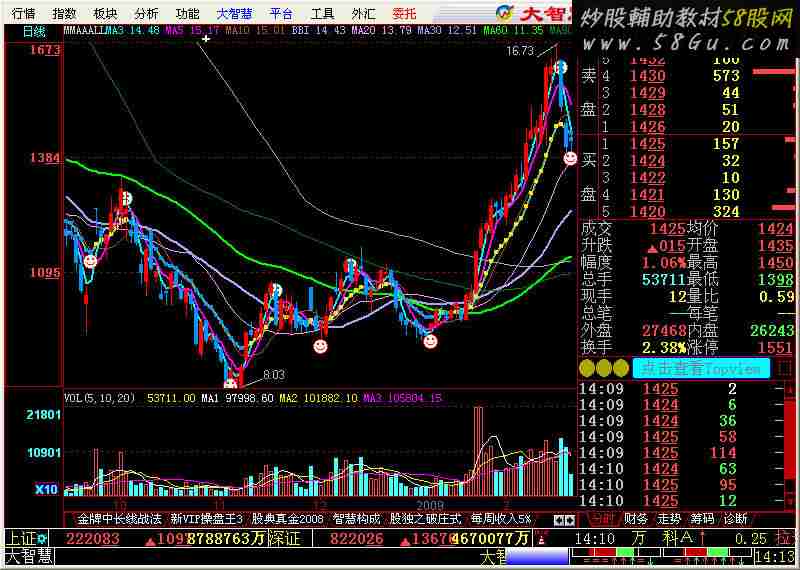The width and height of the screenshot is (800, 570).
Task: Click the sell-signal face marker at the 16.73 peak
Action: pos(561,67)
